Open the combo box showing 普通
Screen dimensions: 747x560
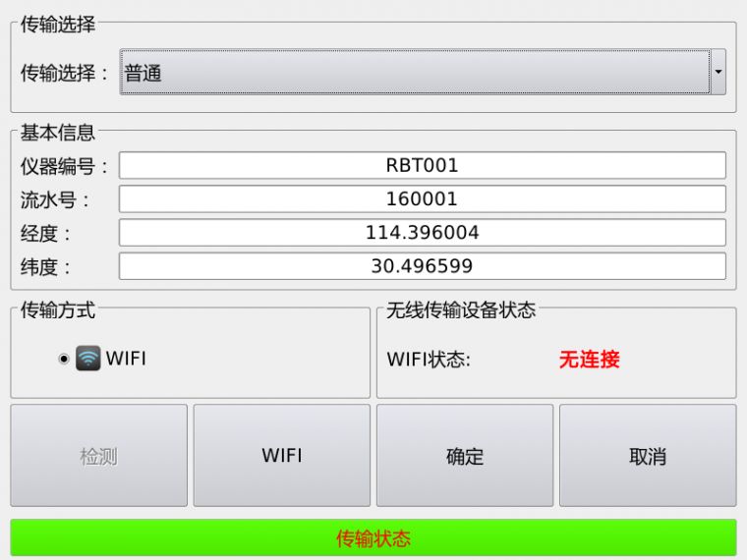[x=414, y=73]
